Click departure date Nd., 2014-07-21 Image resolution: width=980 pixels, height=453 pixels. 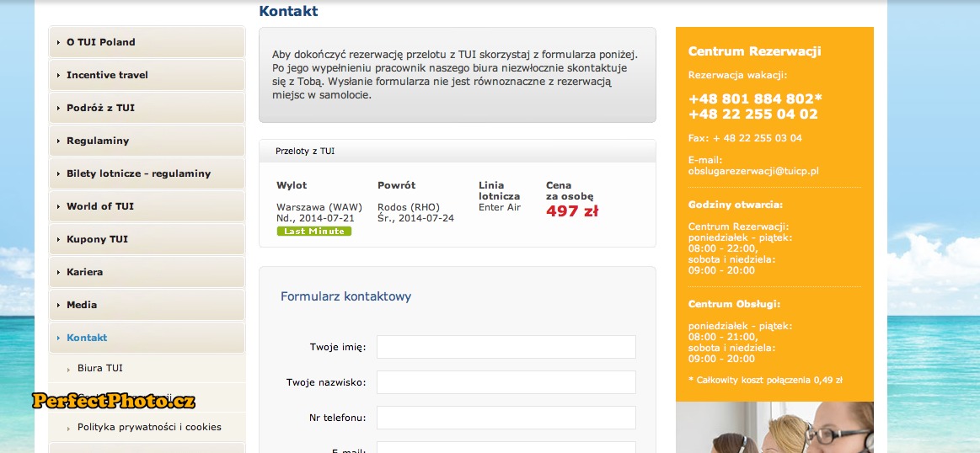pos(316,218)
